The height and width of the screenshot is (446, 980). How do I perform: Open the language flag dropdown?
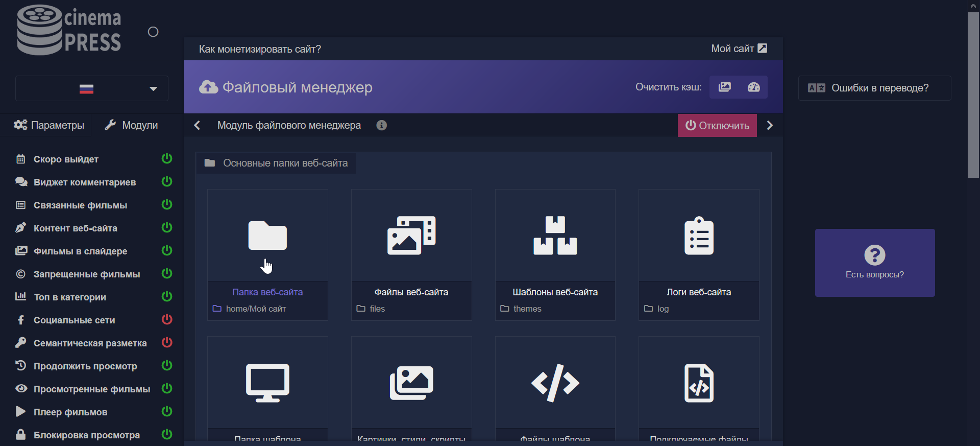click(92, 89)
